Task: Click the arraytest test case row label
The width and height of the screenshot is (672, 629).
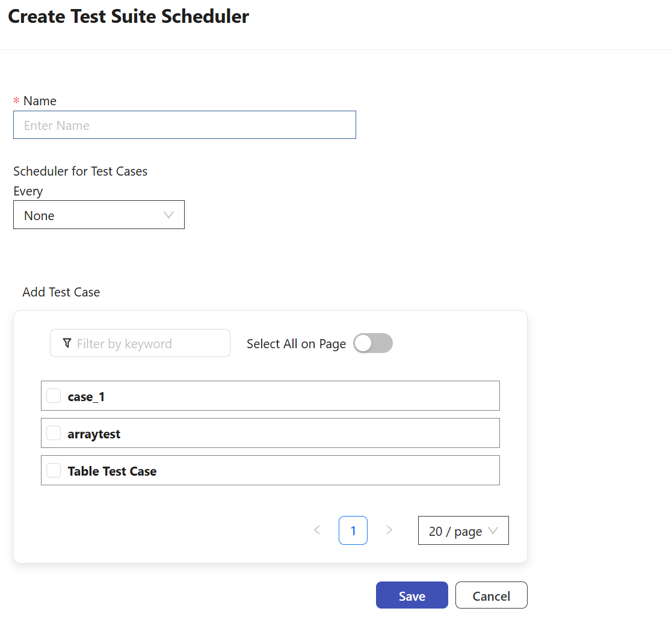Action: click(x=94, y=434)
